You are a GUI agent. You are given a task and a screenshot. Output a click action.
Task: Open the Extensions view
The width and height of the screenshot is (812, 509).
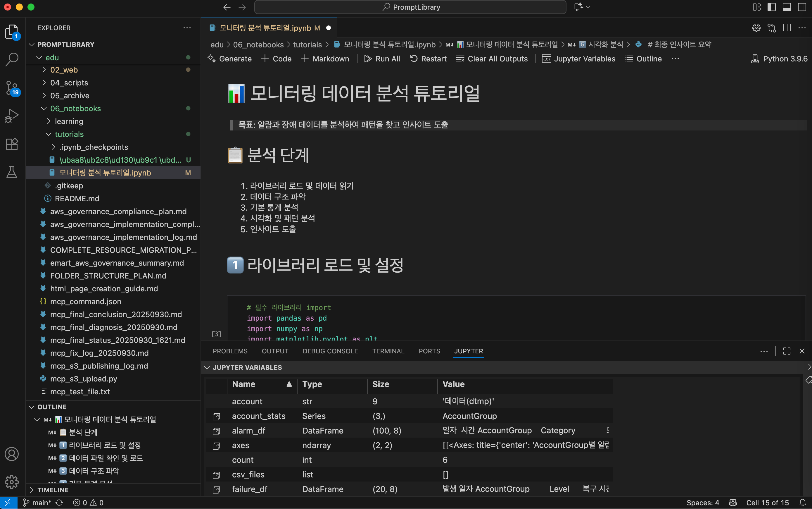12,144
